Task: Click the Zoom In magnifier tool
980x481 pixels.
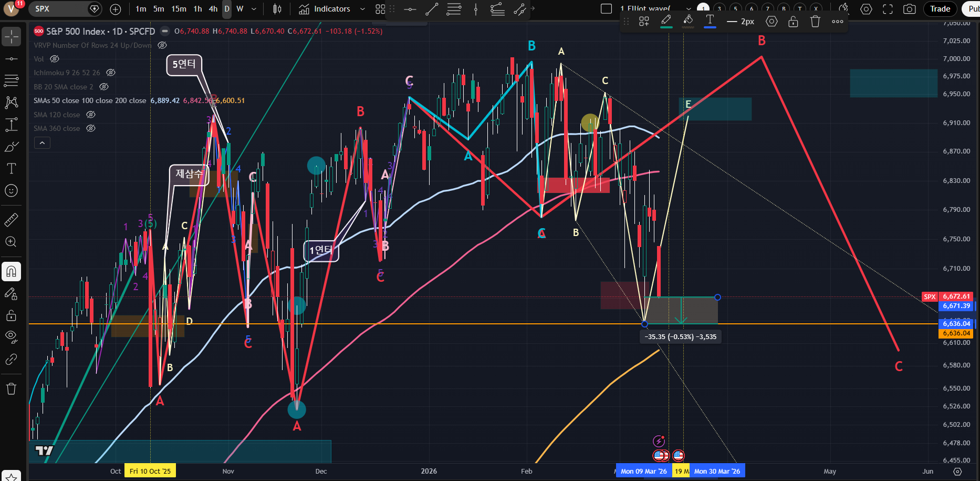Action: pos(11,242)
